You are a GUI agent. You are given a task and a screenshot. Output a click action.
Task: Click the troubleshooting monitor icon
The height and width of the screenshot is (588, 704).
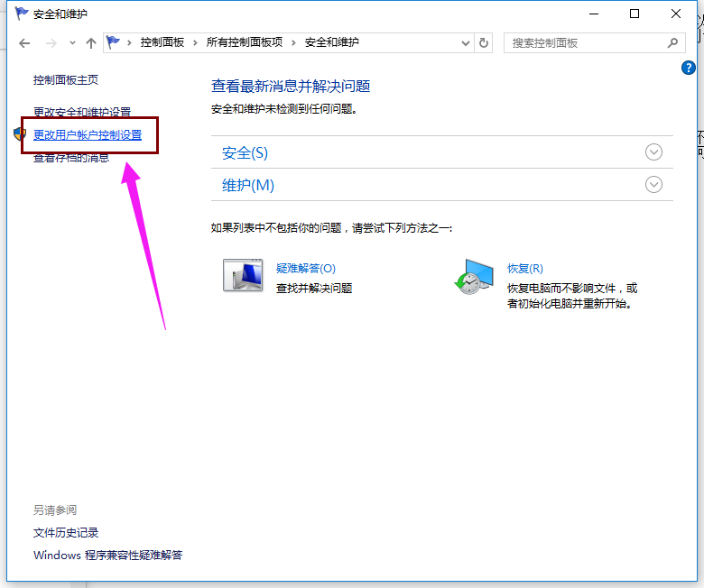tap(242, 275)
